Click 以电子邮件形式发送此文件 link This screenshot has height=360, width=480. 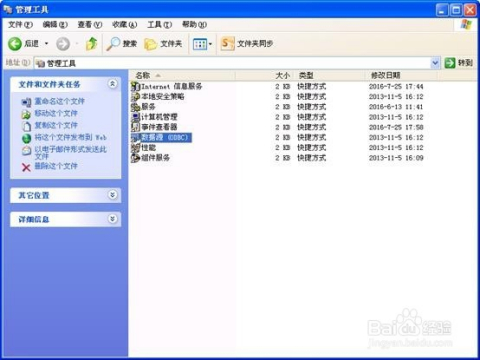70,152
